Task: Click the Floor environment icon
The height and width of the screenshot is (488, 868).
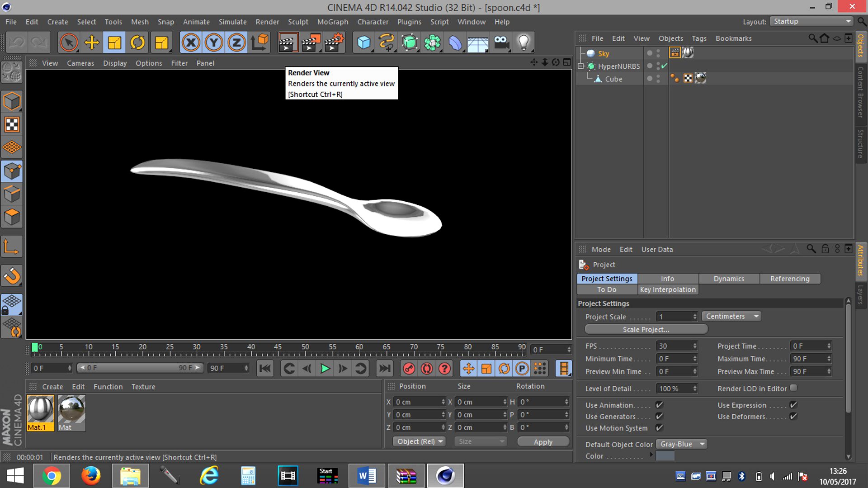Action: click(478, 43)
